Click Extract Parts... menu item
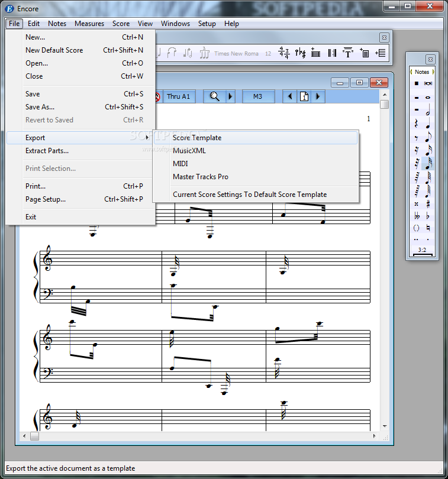448x479 pixels. click(x=80, y=151)
